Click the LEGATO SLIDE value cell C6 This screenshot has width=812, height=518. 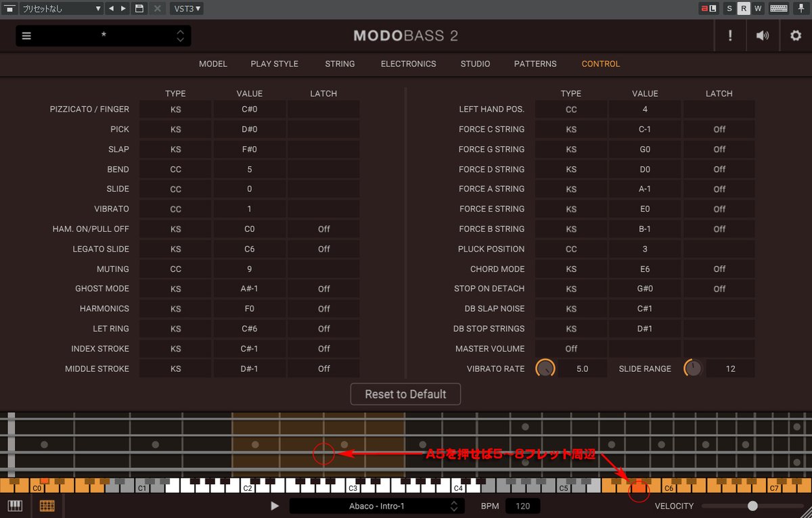tap(250, 249)
